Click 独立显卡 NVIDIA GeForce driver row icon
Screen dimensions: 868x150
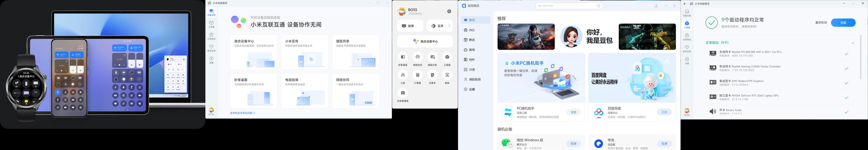[713, 97]
